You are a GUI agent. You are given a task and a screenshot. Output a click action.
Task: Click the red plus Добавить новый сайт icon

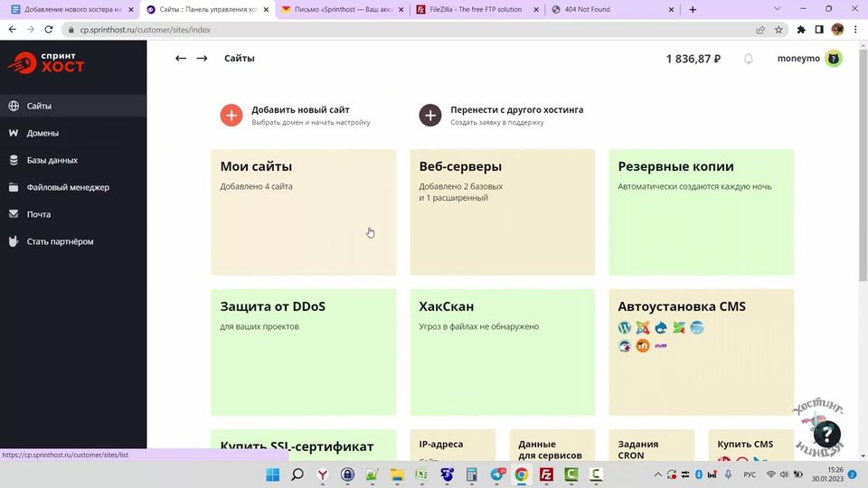231,115
